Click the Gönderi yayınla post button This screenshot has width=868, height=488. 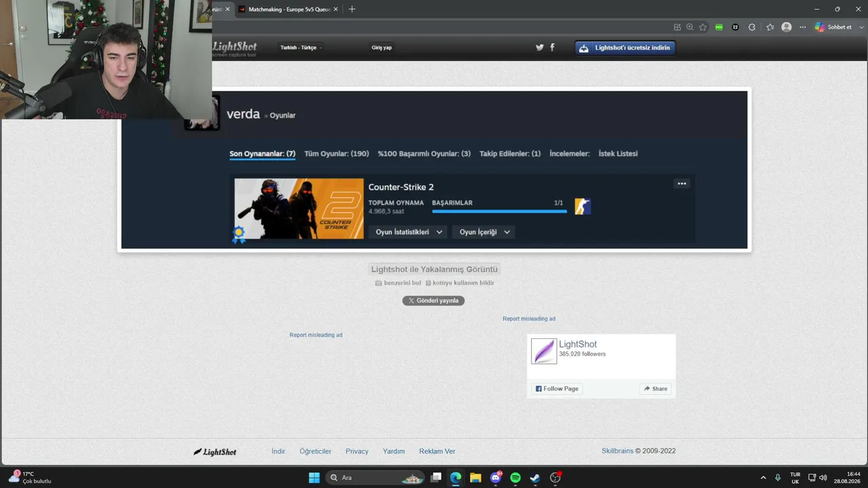pyautogui.click(x=433, y=300)
